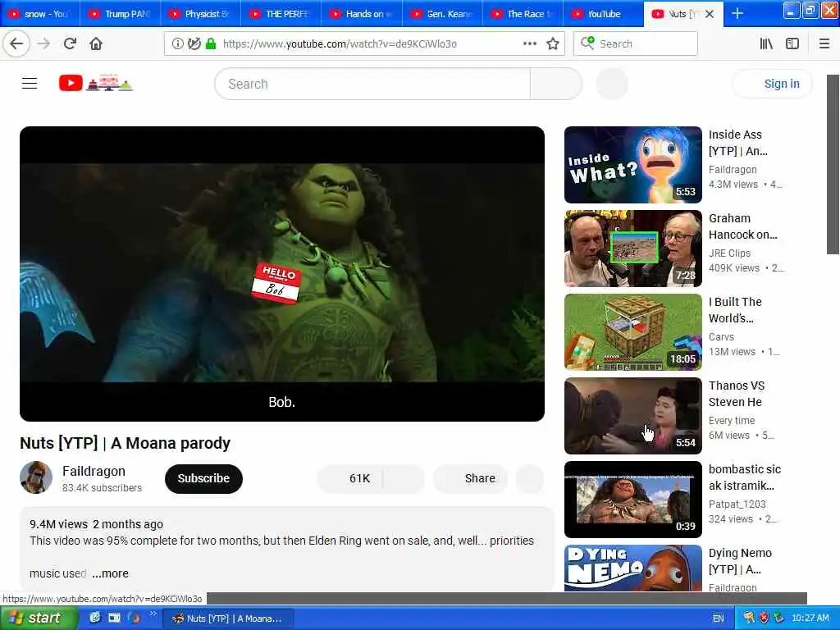This screenshot has height=630, width=840.
Task: Click the 'Inside Ass [YTP]' video title
Action: pos(738,143)
